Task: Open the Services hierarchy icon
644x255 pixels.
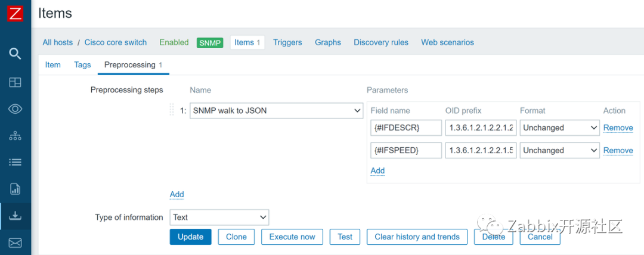Action: (16, 136)
